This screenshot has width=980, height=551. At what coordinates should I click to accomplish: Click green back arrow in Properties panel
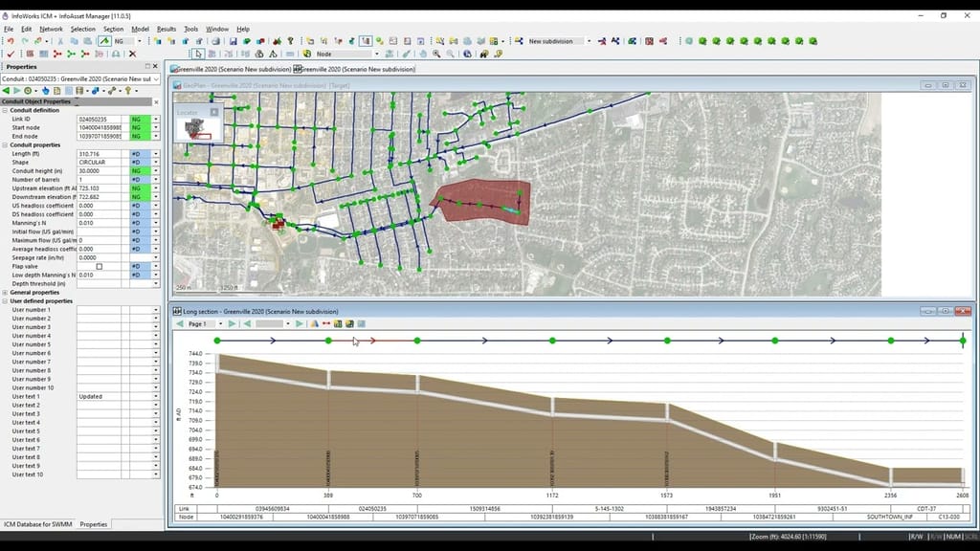[x=7, y=91]
